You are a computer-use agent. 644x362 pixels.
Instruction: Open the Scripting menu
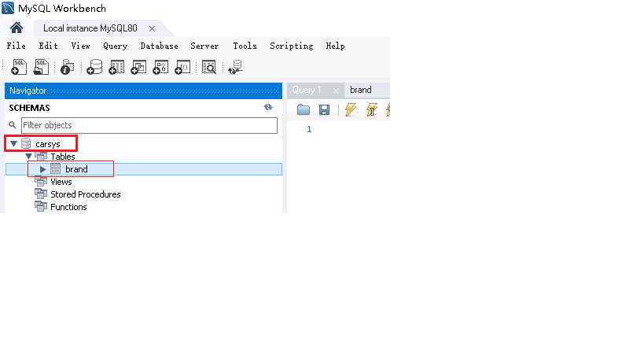pyautogui.click(x=291, y=46)
